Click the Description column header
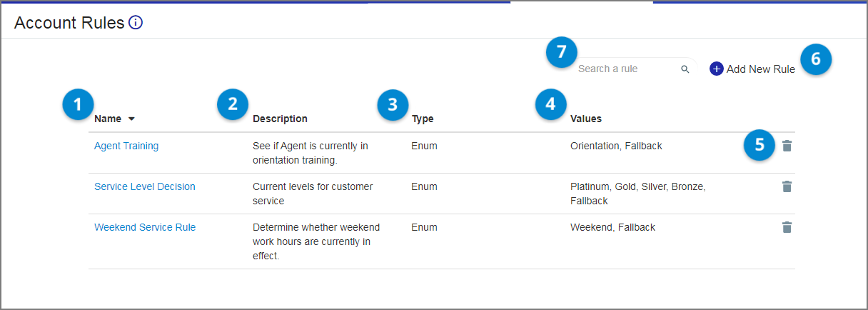The image size is (868, 310). pos(280,119)
